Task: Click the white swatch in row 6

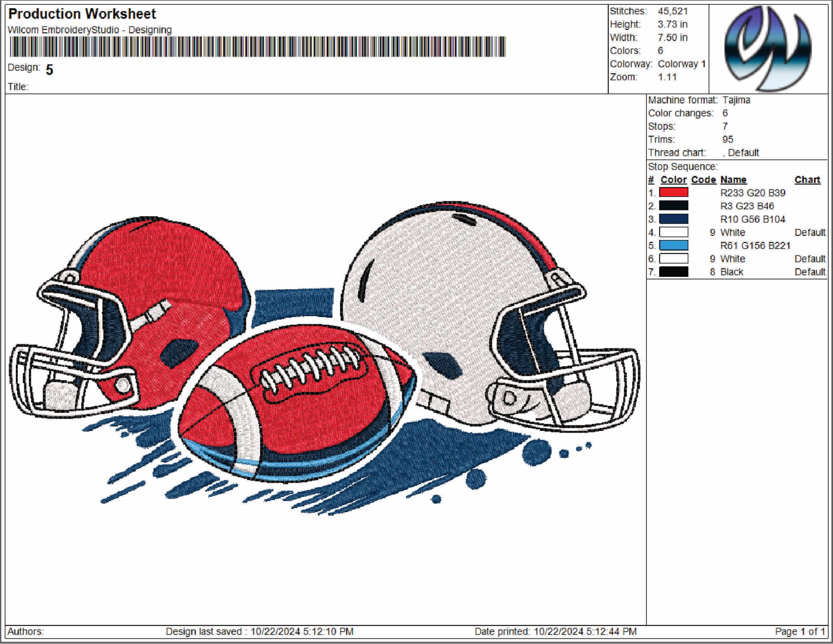Action: (674, 259)
